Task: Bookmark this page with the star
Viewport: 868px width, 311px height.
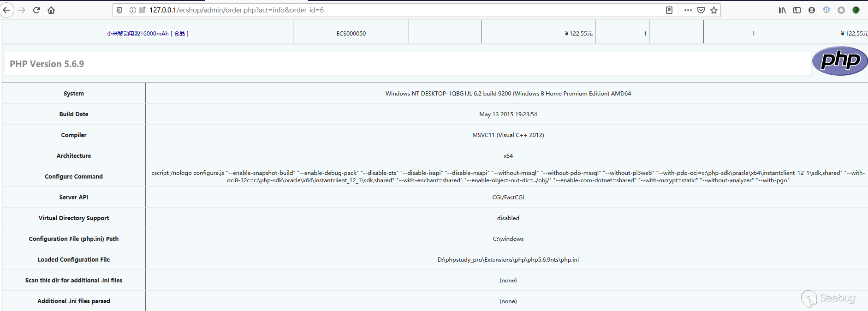Action: pyautogui.click(x=714, y=10)
